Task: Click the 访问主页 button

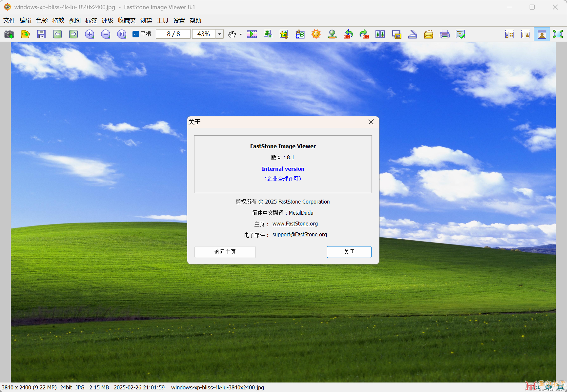Action: click(x=225, y=252)
